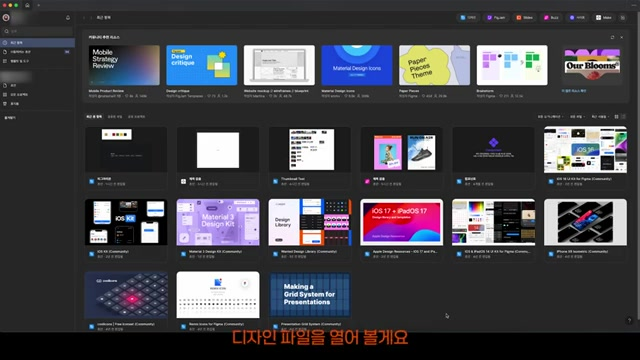
Task: Click the import icon after the Make button
Action: pos(623,18)
